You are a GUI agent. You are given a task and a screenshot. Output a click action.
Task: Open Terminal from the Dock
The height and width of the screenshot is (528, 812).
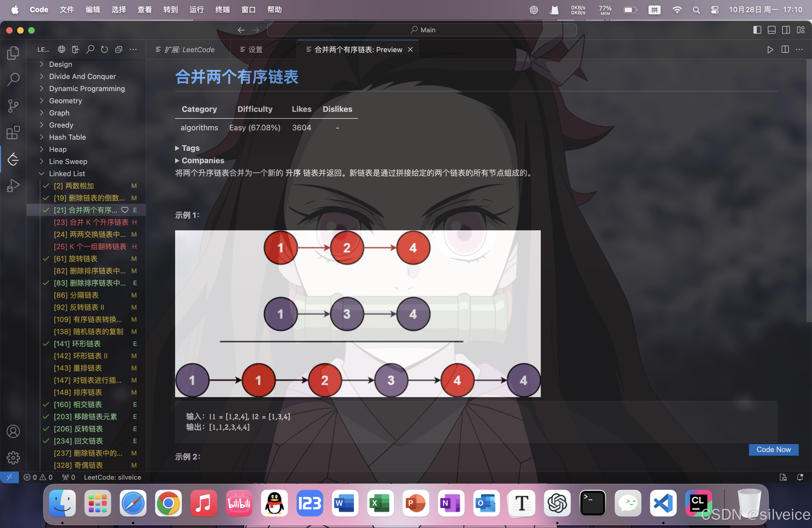pyautogui.click(x=593, y=503)
